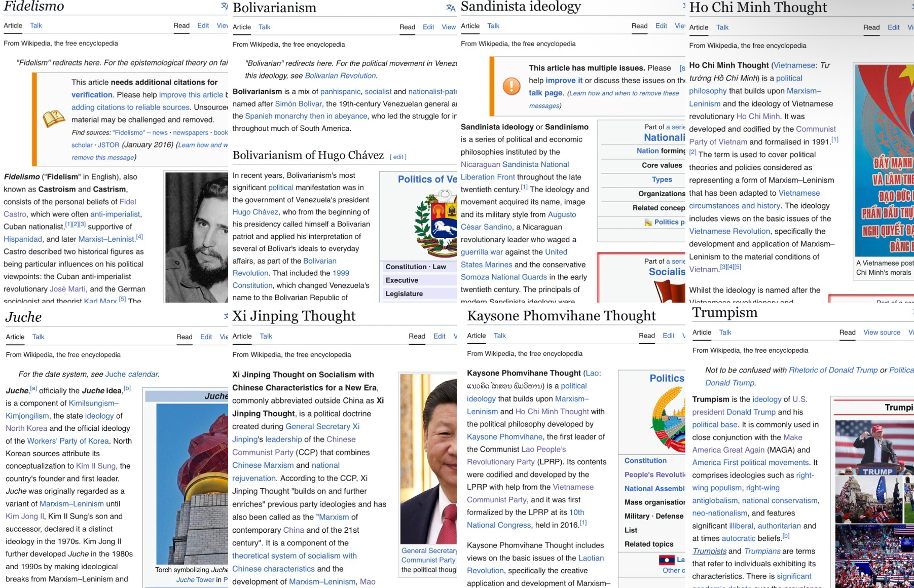This screenshot has width=914, height=588.
Task: Click footnote [a] after Juche
Action: coord(33,388)
